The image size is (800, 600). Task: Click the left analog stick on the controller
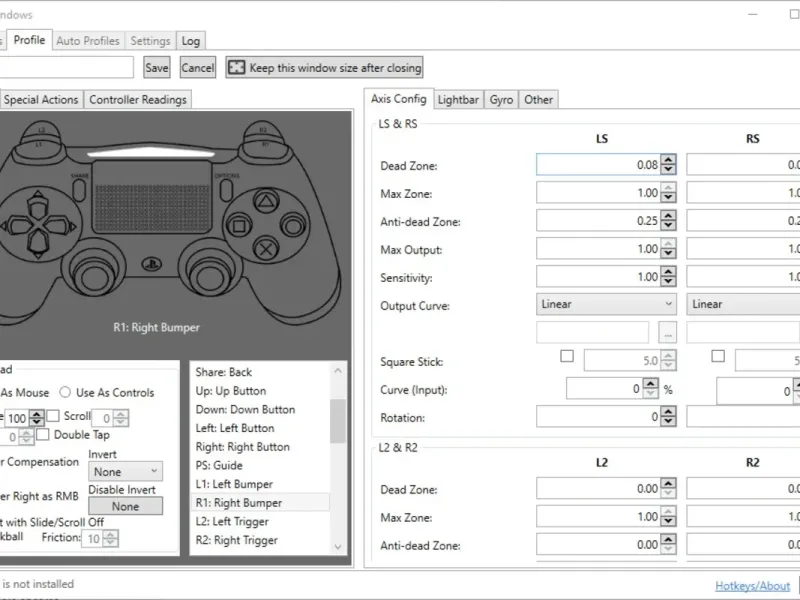click(94, 276)
